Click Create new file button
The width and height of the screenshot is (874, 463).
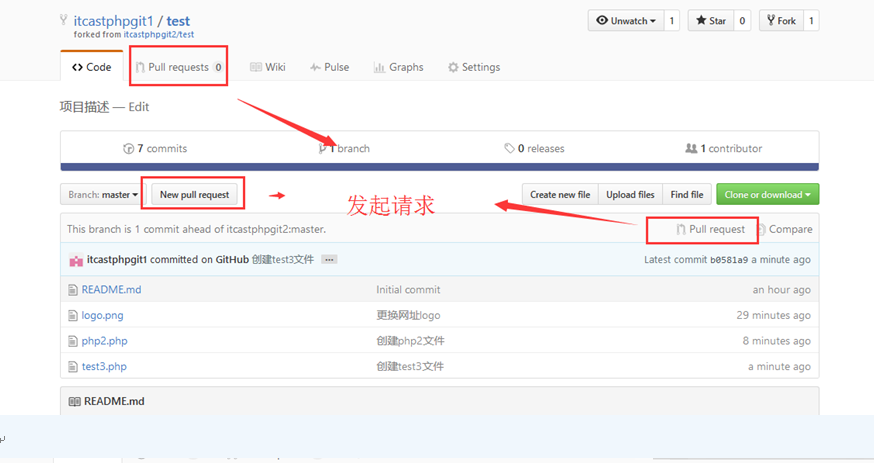pos(560,194)
